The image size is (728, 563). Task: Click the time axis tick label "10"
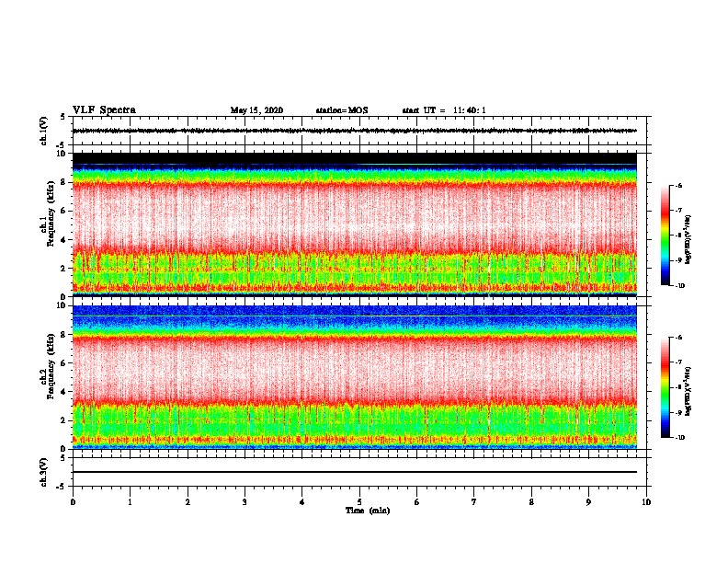646,502
